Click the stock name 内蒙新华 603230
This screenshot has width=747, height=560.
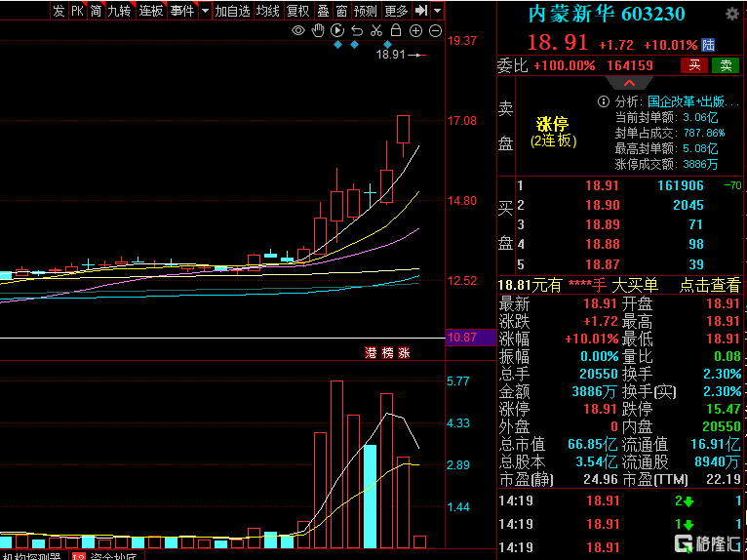[607, 15]
